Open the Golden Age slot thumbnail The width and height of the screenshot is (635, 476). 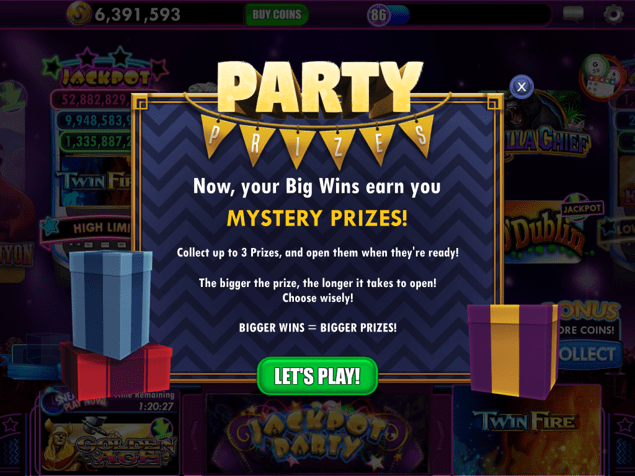(x=109, y=444)
